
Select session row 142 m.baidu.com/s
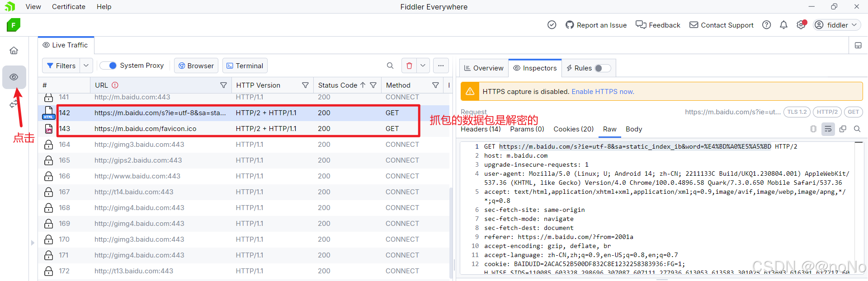[244, 113]
